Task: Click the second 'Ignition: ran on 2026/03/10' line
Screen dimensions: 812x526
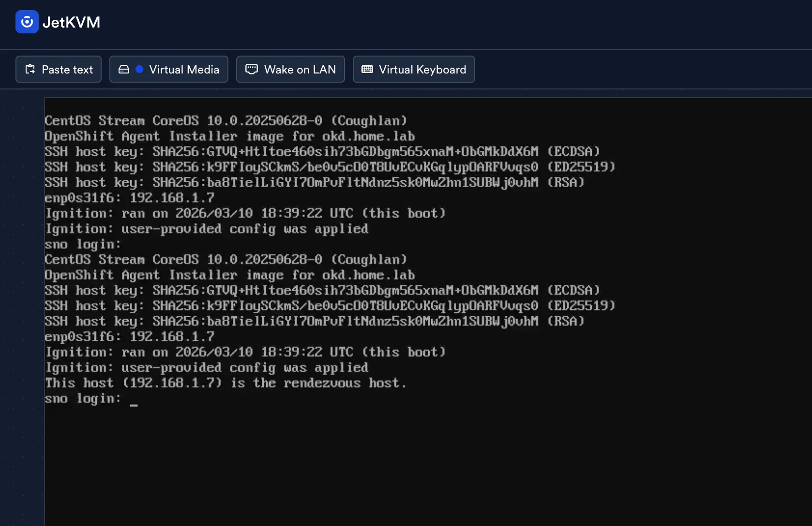Action: pos(245,352)
